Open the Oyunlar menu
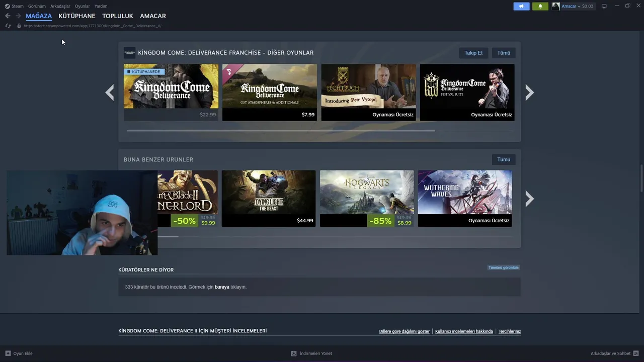 pyautogui.click(x=82, y=6)
